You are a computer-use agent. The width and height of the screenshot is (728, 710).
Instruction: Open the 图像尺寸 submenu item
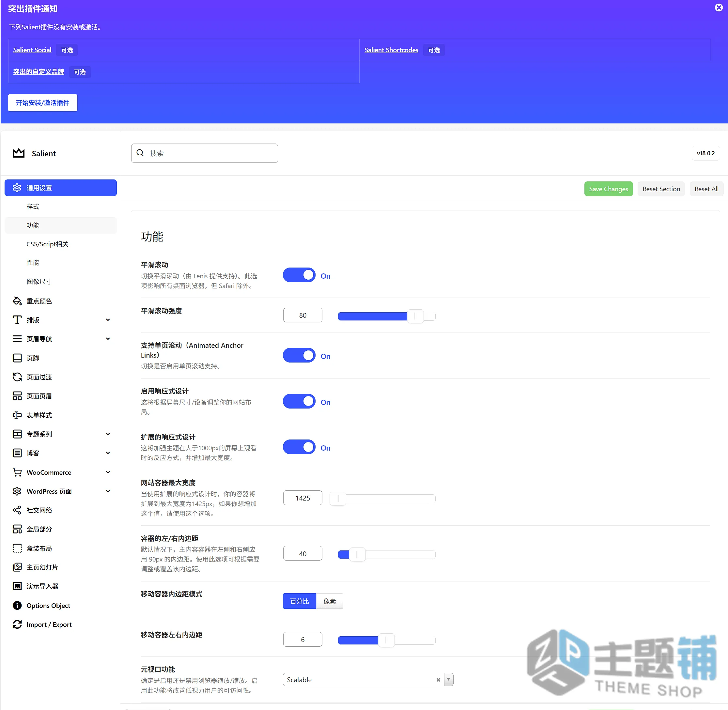tap(60, 281)
